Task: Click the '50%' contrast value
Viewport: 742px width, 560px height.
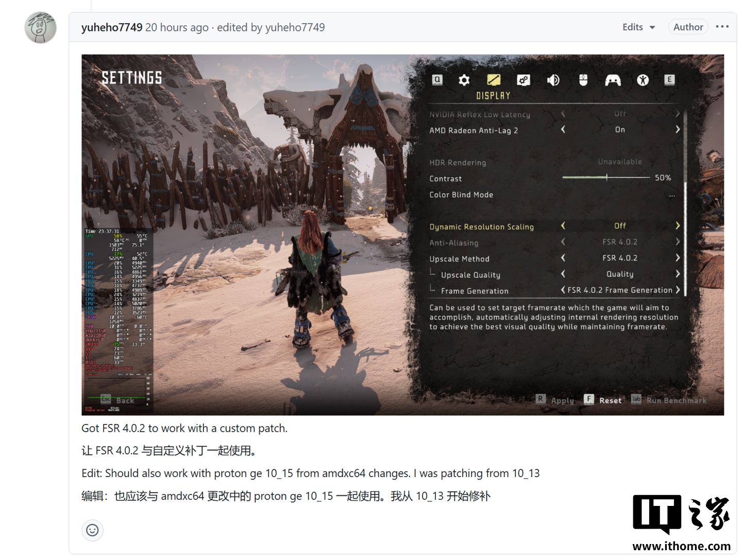Action: click(x=663, y=178)
